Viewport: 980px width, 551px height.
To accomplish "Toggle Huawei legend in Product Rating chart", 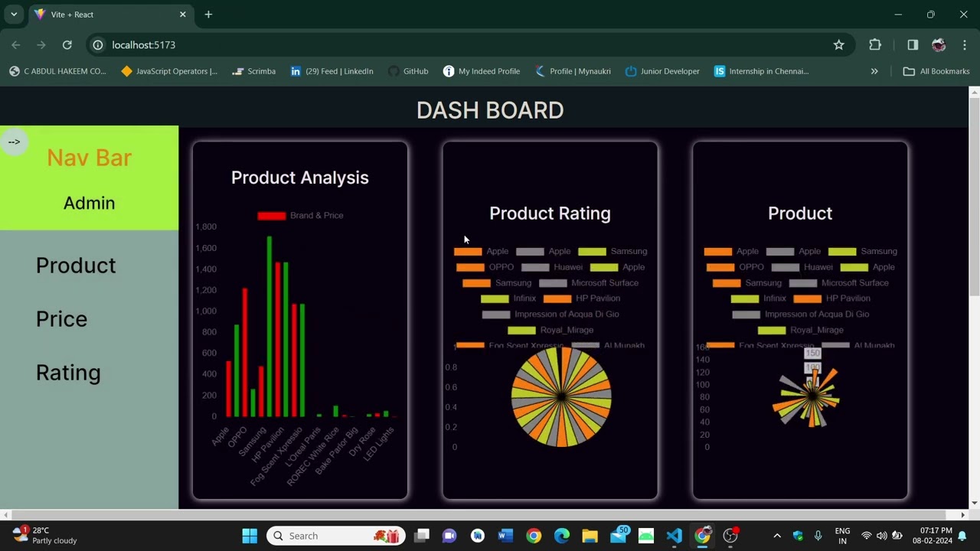I will point(552,267).
